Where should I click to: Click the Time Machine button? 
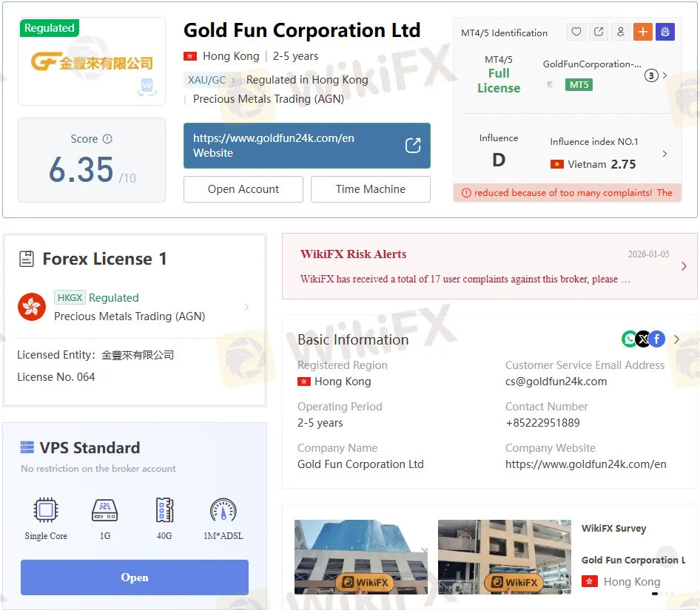click(371, 189)
